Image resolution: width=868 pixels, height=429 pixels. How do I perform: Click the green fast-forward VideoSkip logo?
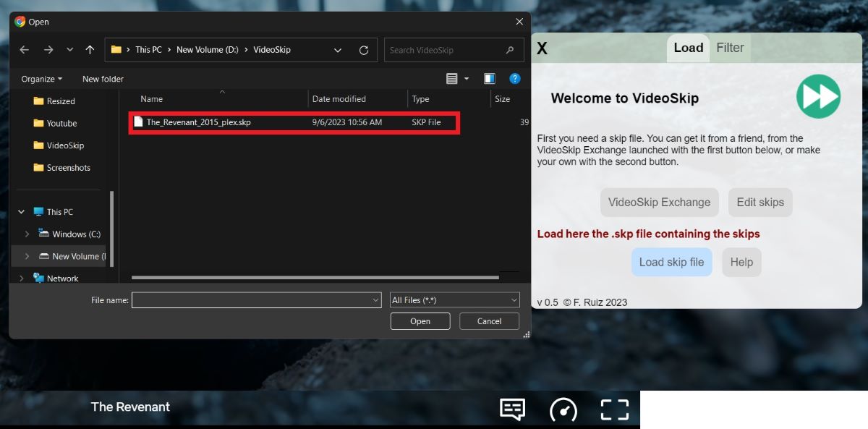click(x=818, y=96)
